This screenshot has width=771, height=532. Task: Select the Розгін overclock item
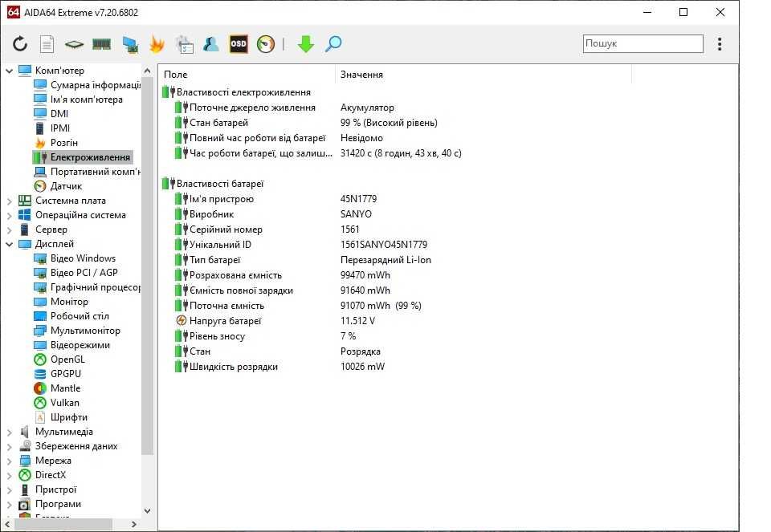point(56,143)
